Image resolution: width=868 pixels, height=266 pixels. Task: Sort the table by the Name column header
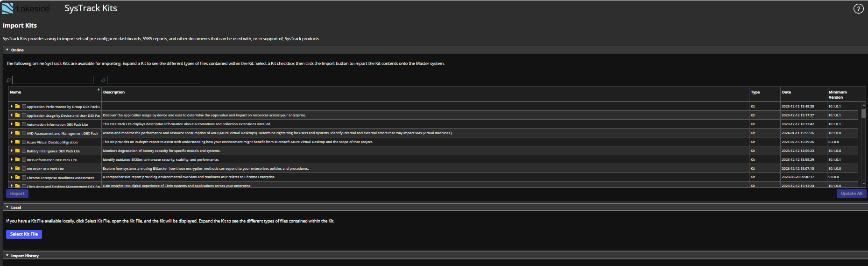point(15,92)
